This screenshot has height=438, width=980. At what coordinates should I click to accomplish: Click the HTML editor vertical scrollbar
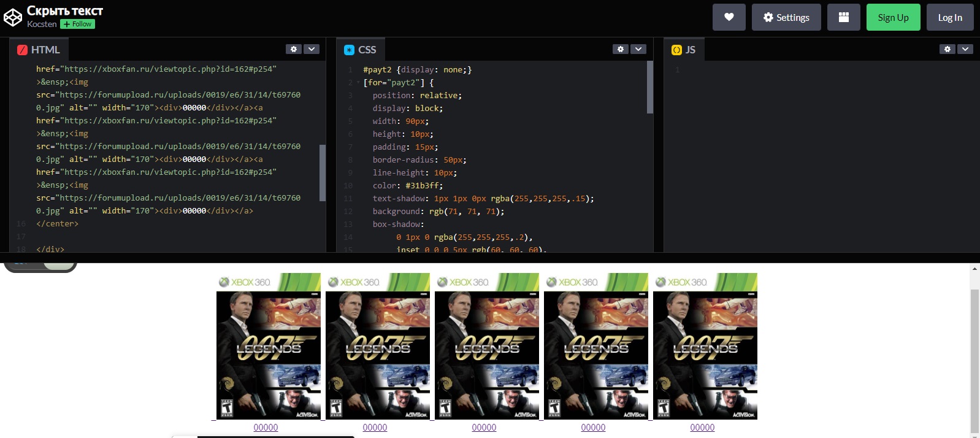(323, 172)
